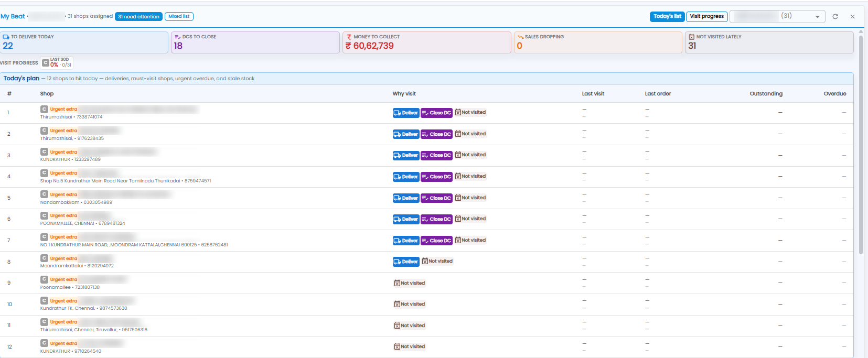Switch to Visit progress view

(x=706, y=16)
